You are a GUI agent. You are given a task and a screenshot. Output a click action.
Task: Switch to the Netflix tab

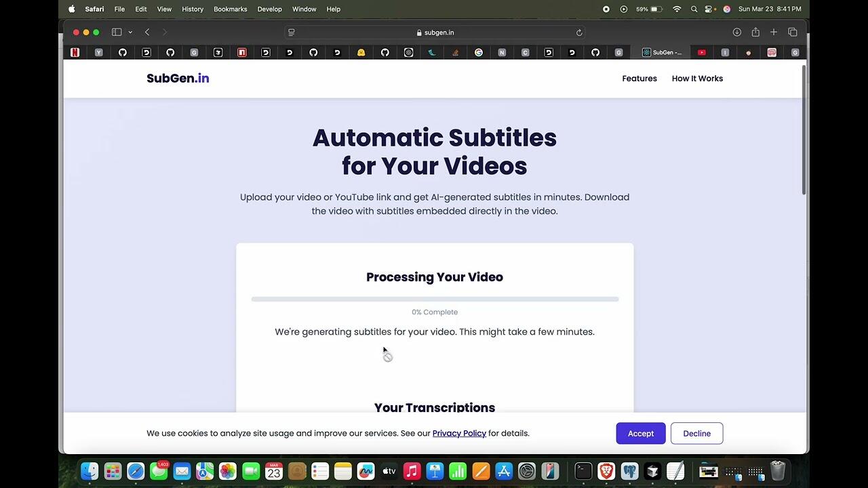pos(75,52)
